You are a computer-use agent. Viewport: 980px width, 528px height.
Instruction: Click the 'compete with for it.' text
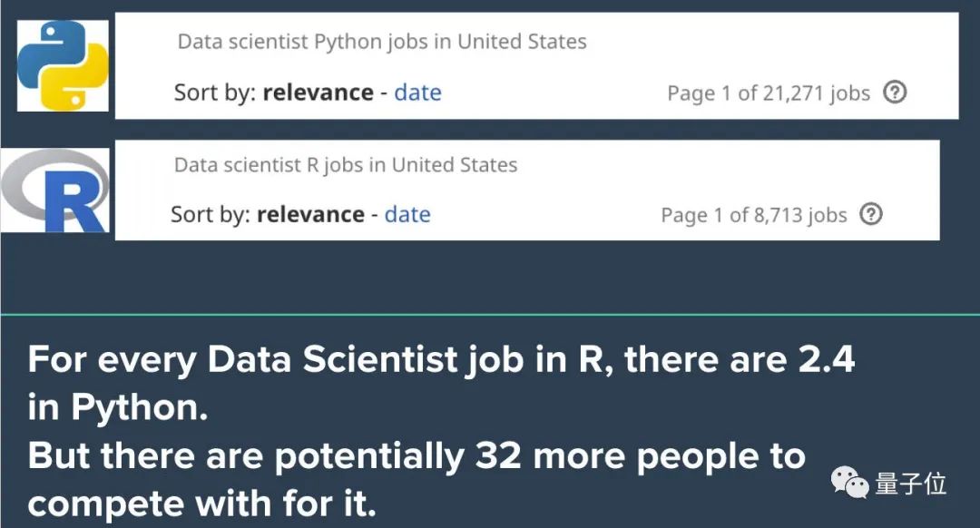coord(201,504)
